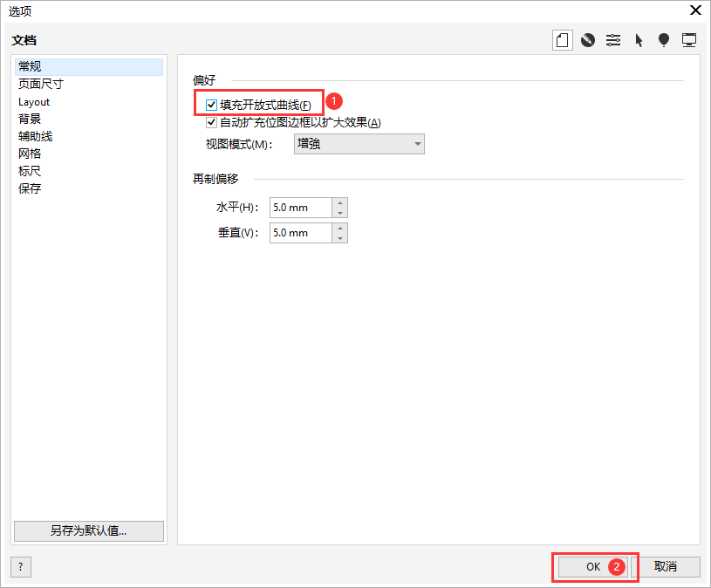Screen dimensions: 711x588
Task: Click the 取消 button
Action: click(666, 567)
